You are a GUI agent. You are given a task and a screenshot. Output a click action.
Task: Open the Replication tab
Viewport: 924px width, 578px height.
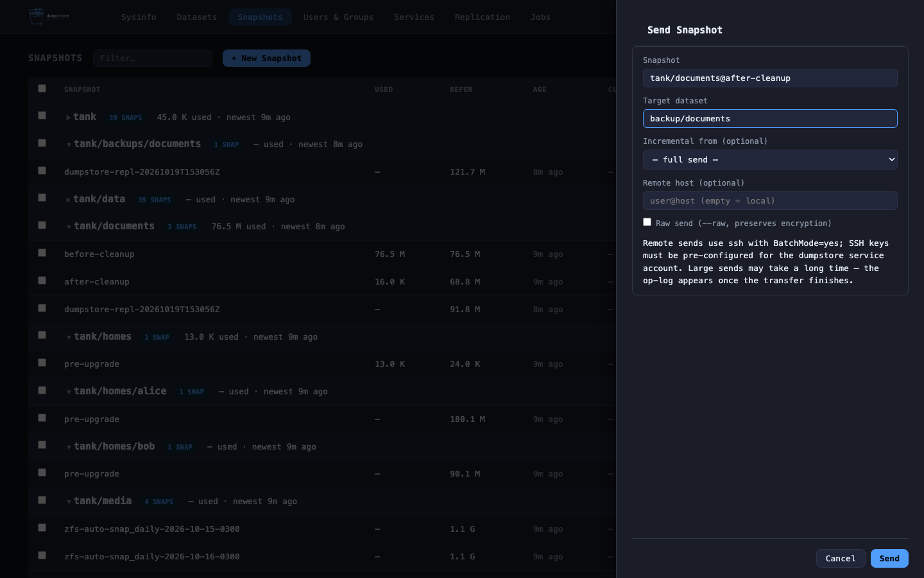(483, 17)
